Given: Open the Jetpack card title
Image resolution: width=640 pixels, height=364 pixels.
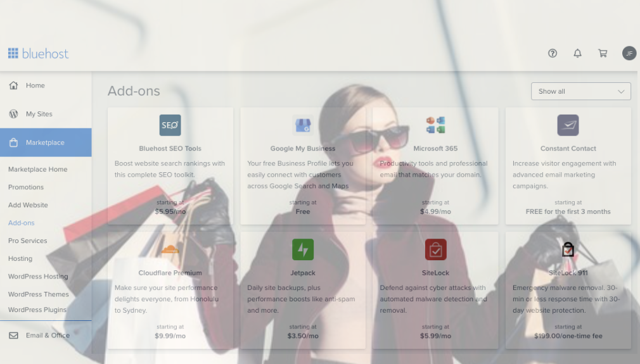Looking at the screenshot, I should pyautogui.click(x=303, y=273).
